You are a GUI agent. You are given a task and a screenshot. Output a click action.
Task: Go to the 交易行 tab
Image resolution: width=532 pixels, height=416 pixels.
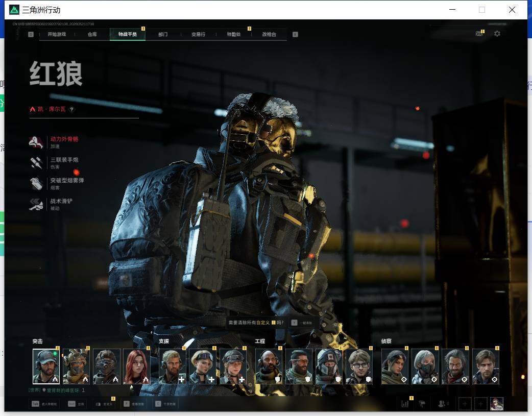198,34
